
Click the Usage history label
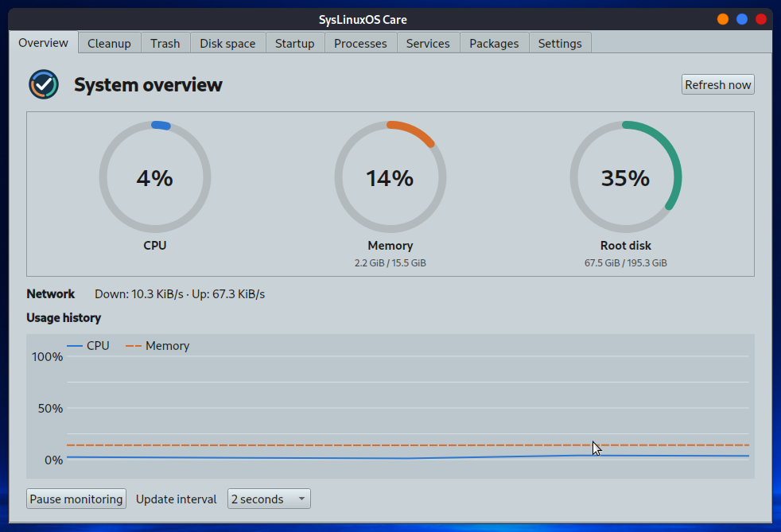(x=64, y=318)
